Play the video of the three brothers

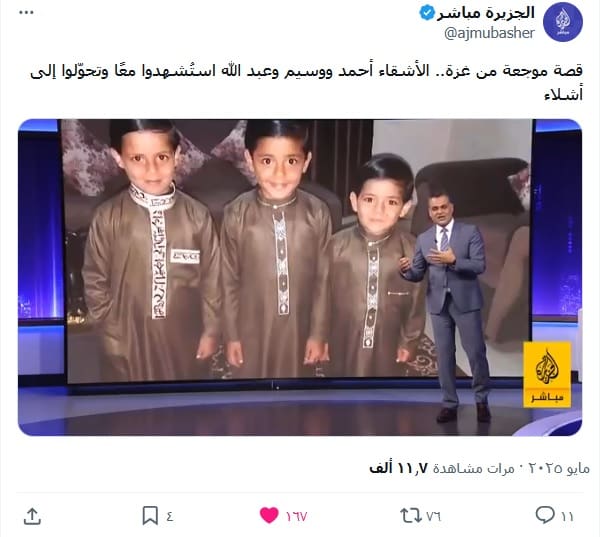(300, 277)
